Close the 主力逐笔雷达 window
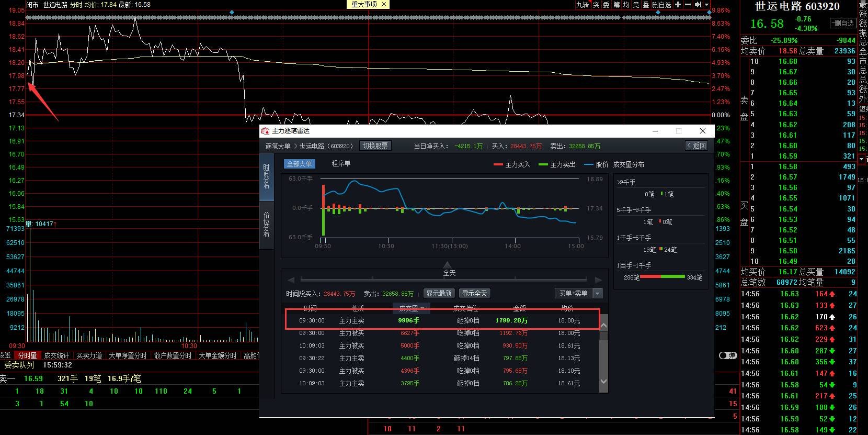The image size is (868, 435). (x=703, y=131)
